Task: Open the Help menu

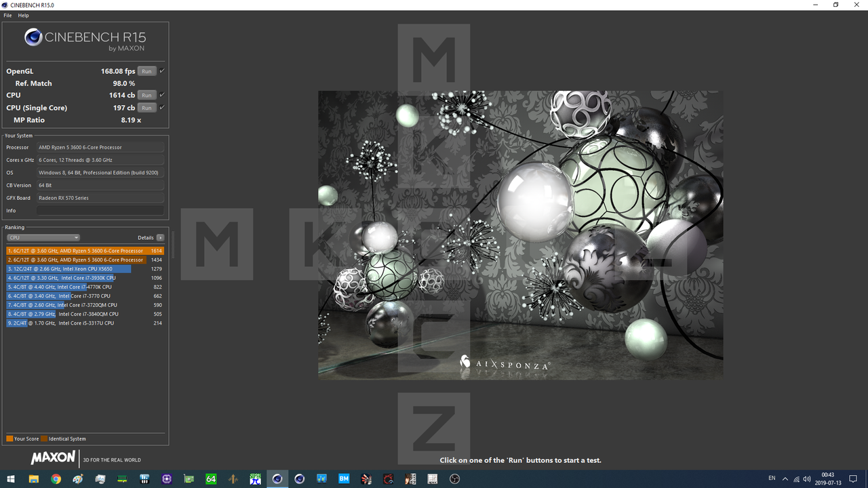Action: [x=23, y=16]
